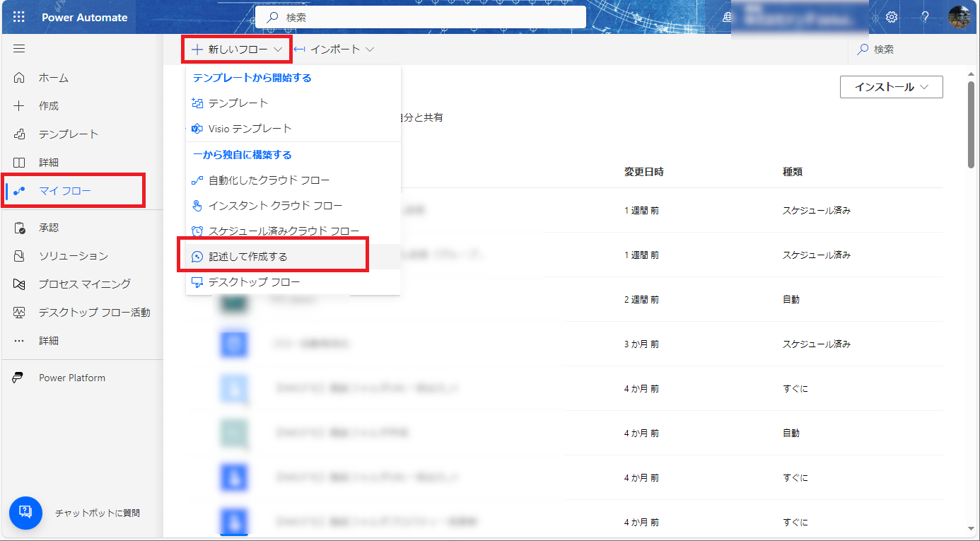This screenshot has width=980, height=541.
Task: Click the 自動化したクラウド フロー icon
Action: point(197,180)
